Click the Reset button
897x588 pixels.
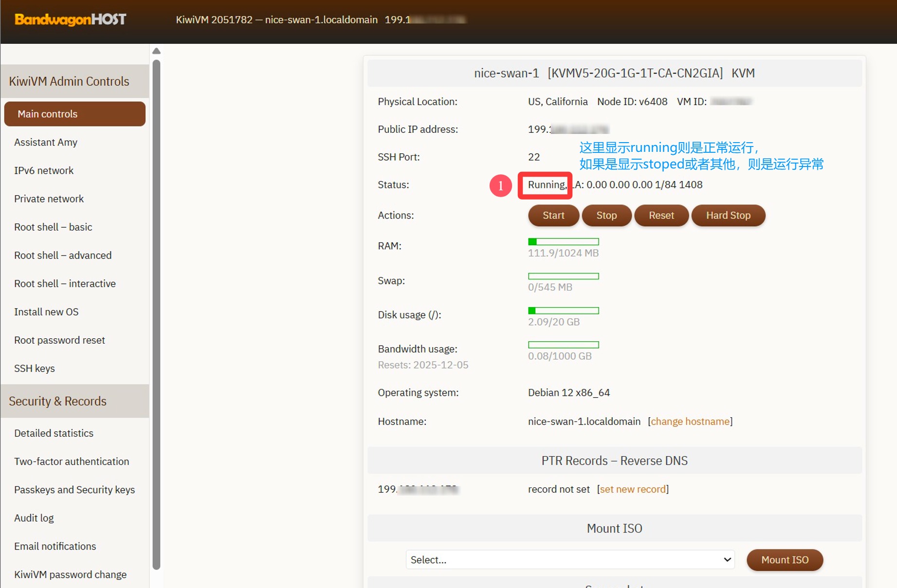[661, 215]
